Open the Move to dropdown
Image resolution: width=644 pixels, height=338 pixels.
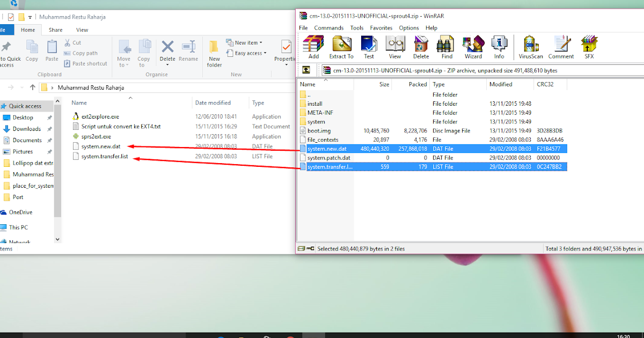124,53
